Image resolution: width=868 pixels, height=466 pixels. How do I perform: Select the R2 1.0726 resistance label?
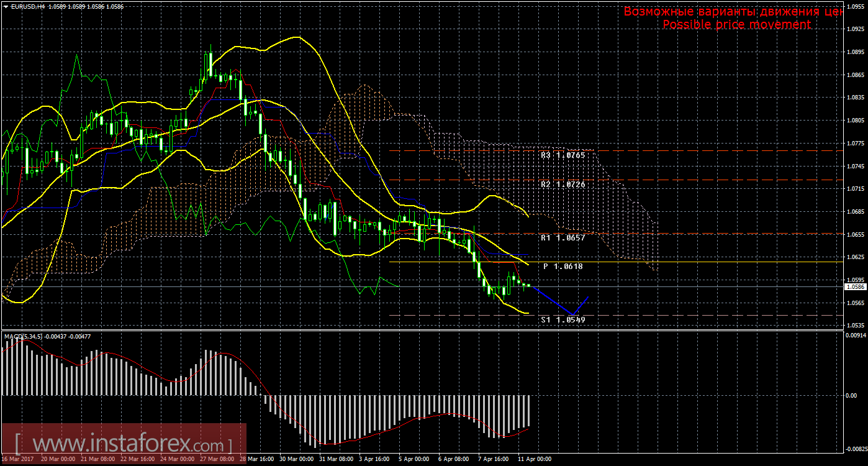563,185
